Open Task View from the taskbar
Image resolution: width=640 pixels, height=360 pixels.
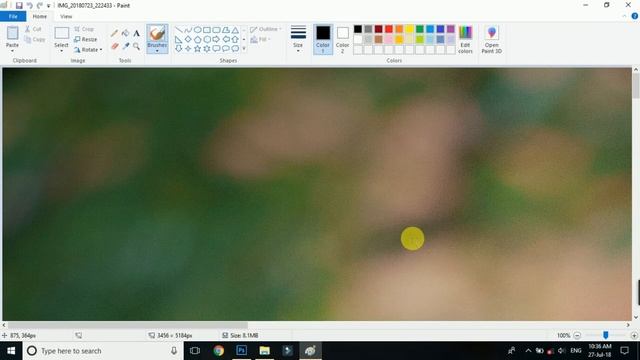[195, 351]
